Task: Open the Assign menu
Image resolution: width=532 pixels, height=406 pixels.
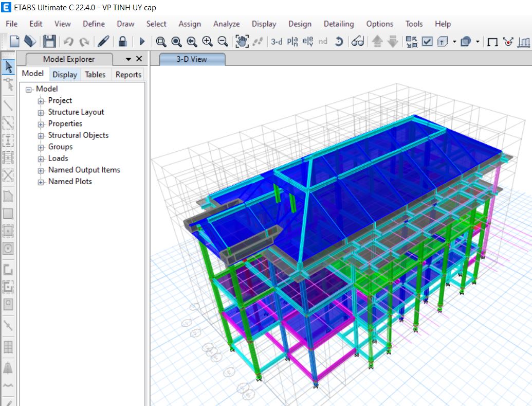Action: [x=190, y=24]
